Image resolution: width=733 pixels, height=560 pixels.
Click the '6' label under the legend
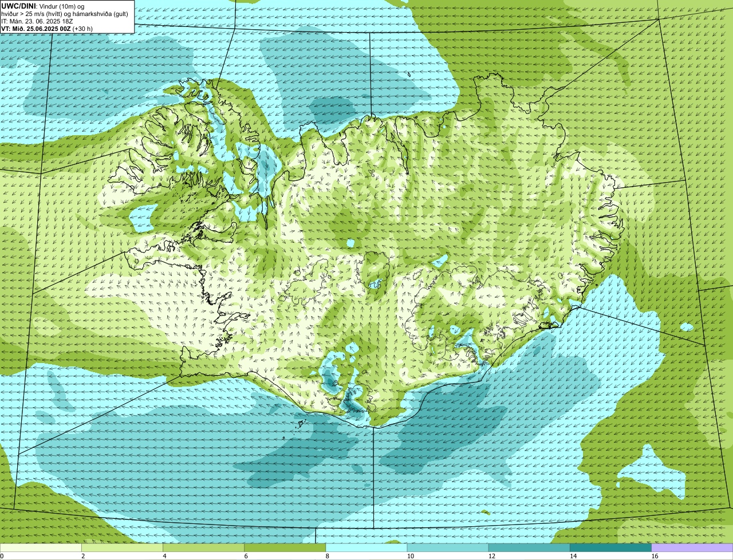tap(246, 556)
